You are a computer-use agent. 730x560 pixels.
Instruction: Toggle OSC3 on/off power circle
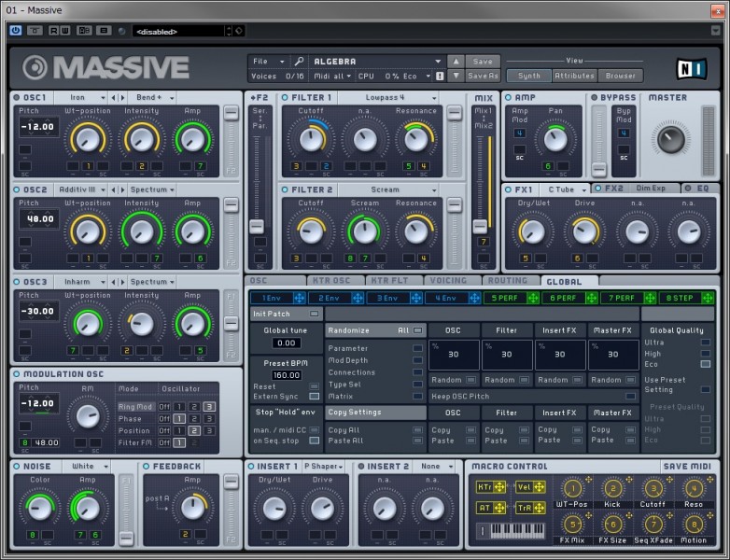tap(16, 282)
